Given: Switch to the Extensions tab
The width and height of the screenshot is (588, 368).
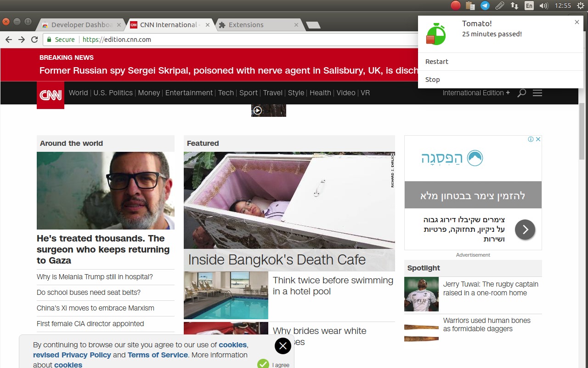Looking at the screenshot, I should click(x=246, y=25).
